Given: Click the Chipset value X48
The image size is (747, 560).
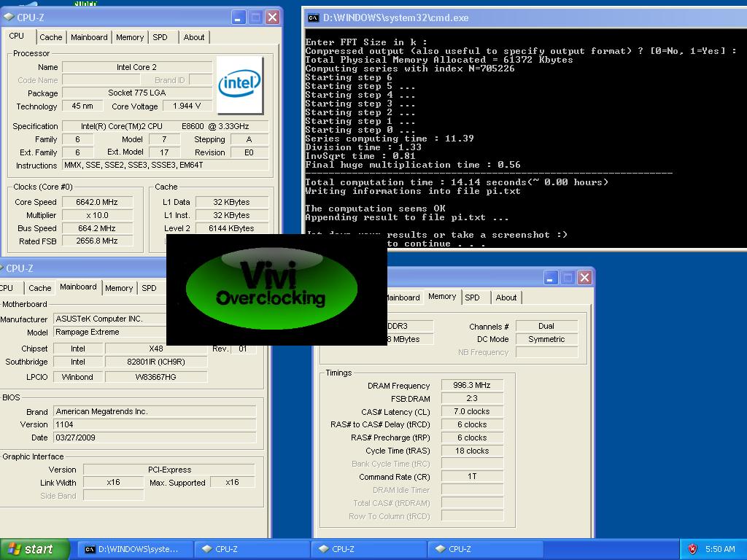Looking at the screenshot, I should coord(156,349).
